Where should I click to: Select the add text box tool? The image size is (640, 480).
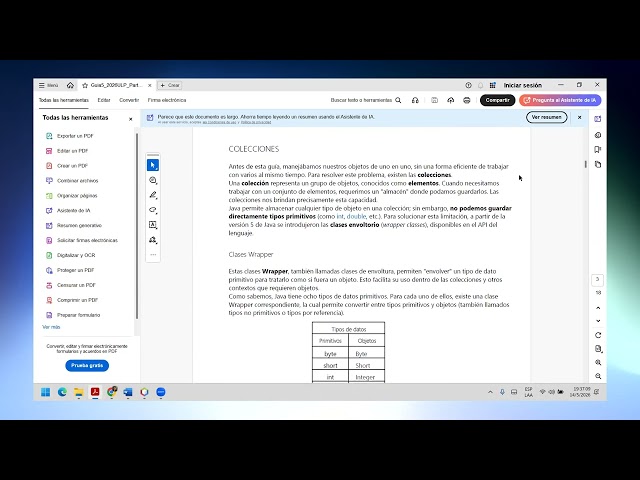[x=153, y=225]
